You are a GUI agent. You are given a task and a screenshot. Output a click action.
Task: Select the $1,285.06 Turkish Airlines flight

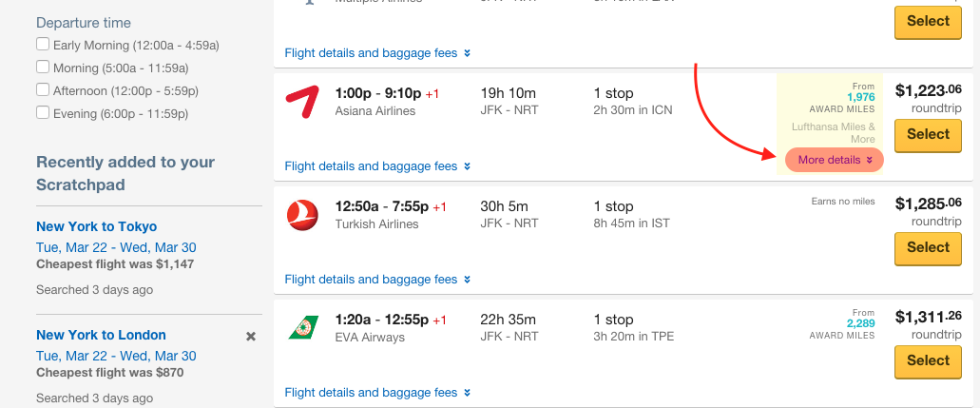pos(928,248)
